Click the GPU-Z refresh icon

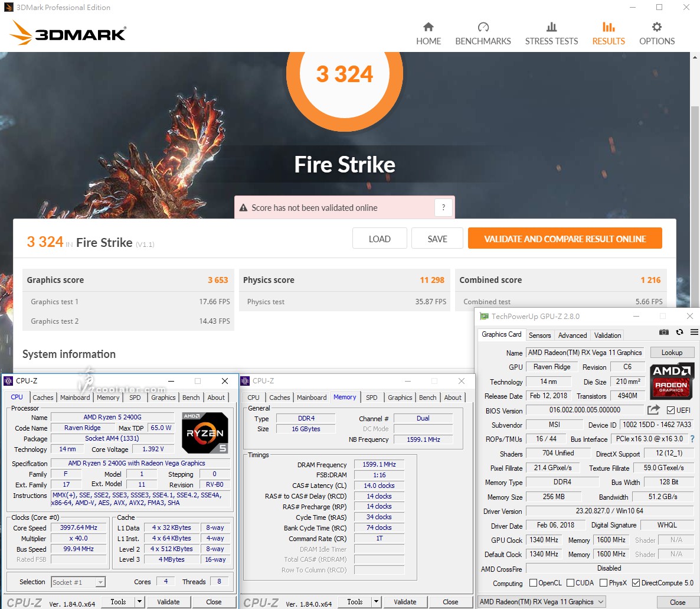pos(679,332)
